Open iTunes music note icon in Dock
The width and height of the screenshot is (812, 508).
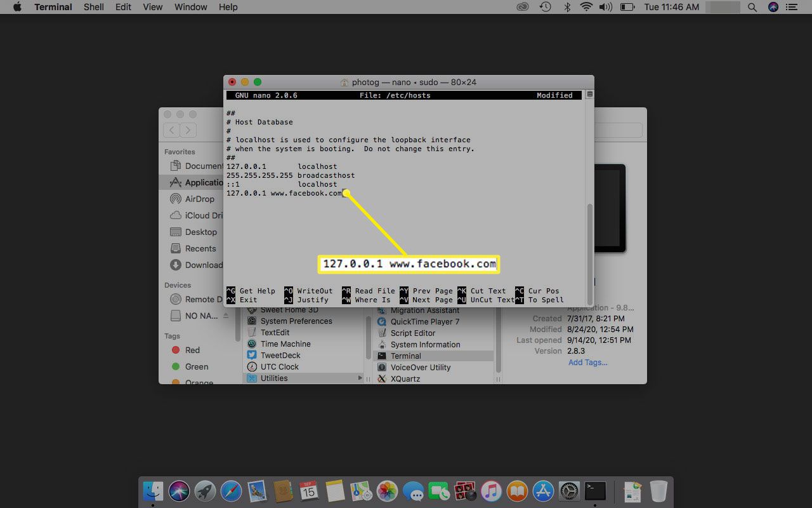[491, 491]
